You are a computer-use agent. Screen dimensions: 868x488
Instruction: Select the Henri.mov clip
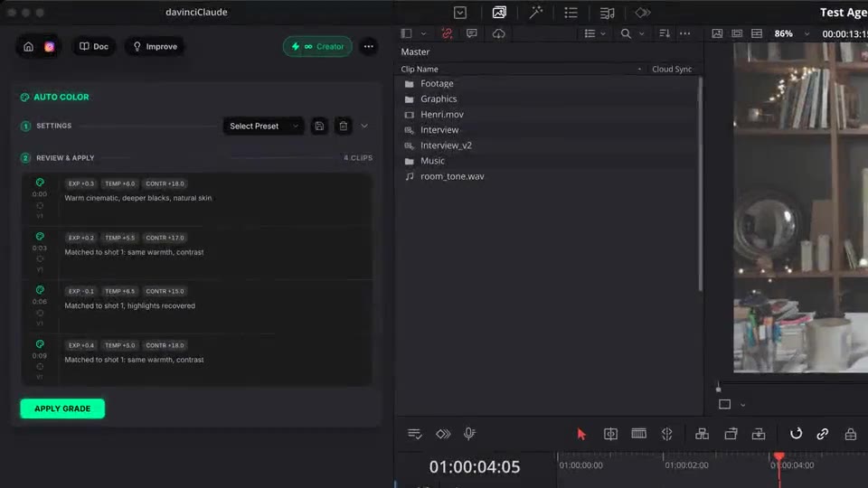(442, 115)
